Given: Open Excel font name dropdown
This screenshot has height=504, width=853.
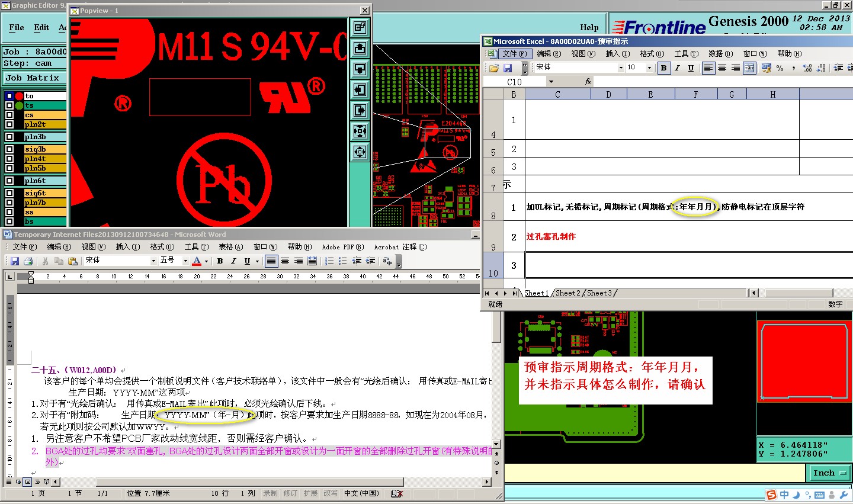Looking at the screenshot, I should (621, 68).
